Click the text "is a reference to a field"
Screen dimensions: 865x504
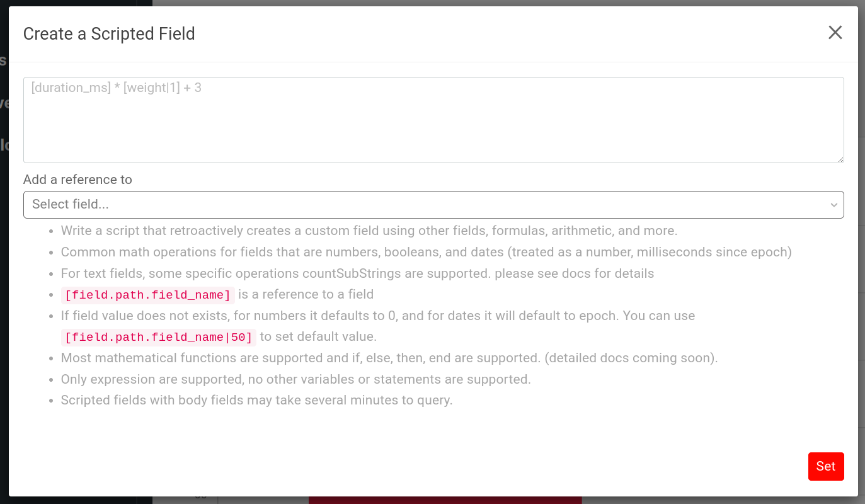(x=306, y=294)
